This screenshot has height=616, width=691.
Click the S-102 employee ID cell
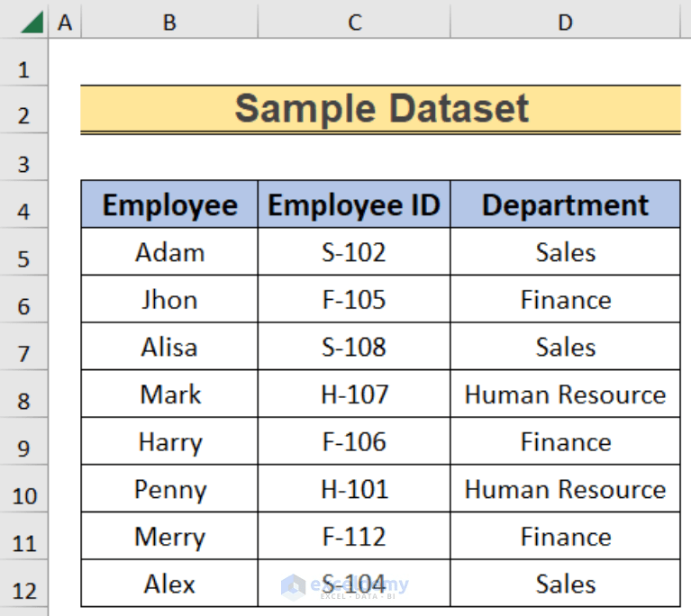pos(354,251)
